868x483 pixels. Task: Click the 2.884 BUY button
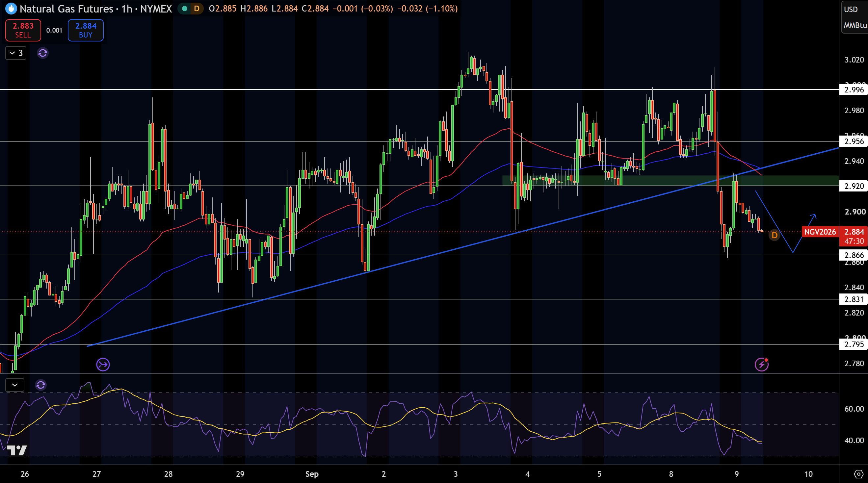(x=86, y=30)
